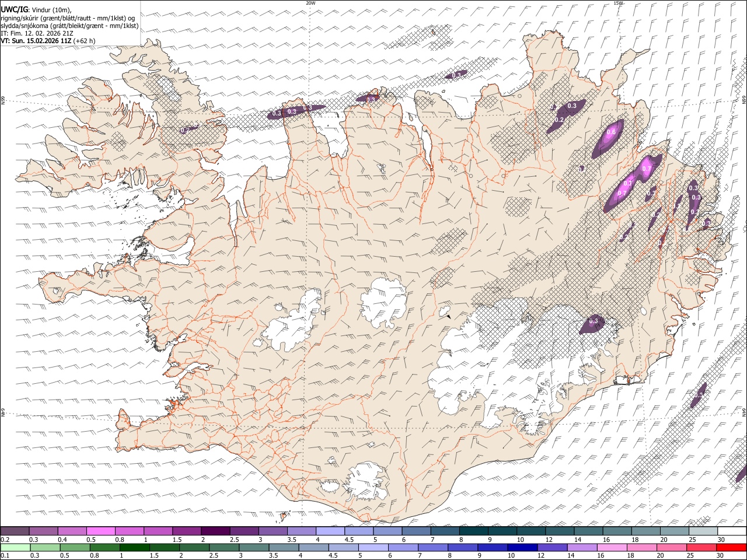
Task: Select the upper legend swatch between 12 and 14
Action: 560,531
